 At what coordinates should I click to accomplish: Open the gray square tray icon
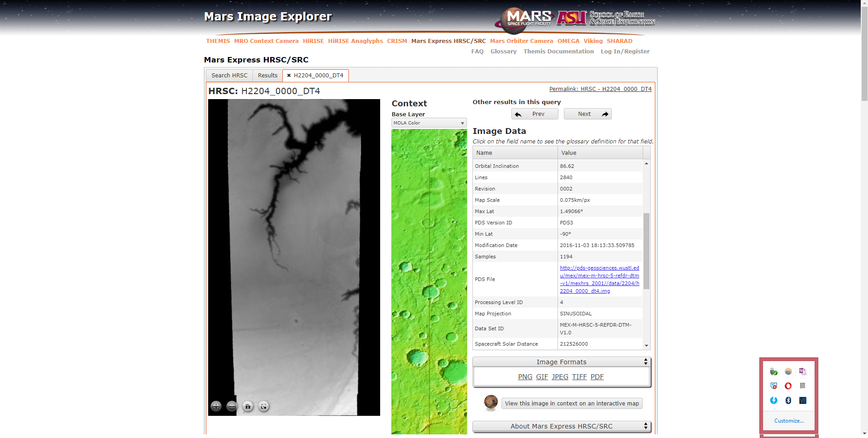point(803,386)
